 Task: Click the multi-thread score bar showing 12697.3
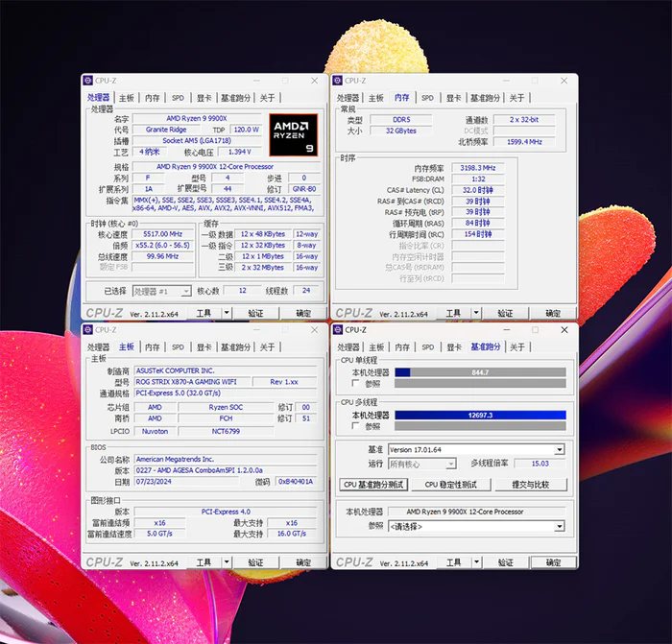480,415
